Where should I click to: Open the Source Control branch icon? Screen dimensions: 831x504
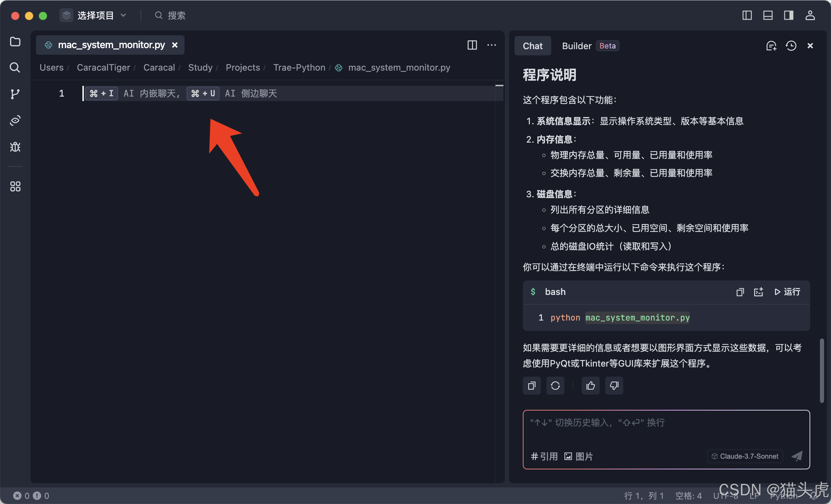click(15, 94)
